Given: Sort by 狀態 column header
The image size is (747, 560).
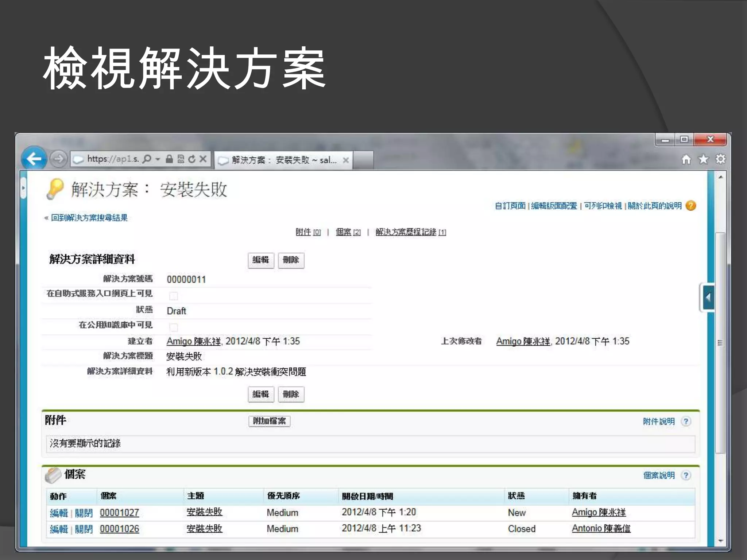Looking at the screenshot, I should pyautogui.click(x=516, y=496).
